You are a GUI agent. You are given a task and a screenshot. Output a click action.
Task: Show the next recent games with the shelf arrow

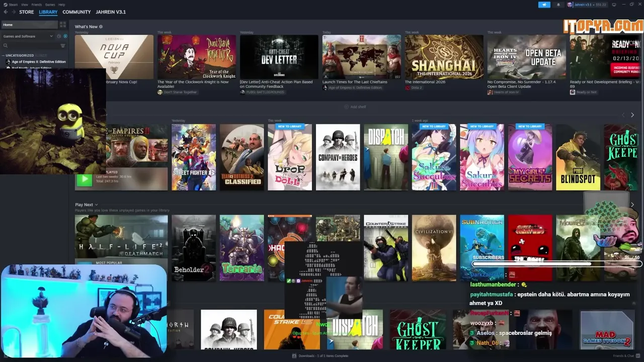[632, 115]
